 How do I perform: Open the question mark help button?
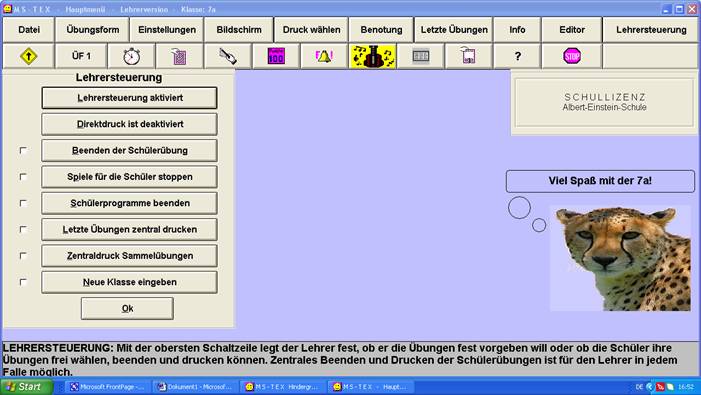517,56
